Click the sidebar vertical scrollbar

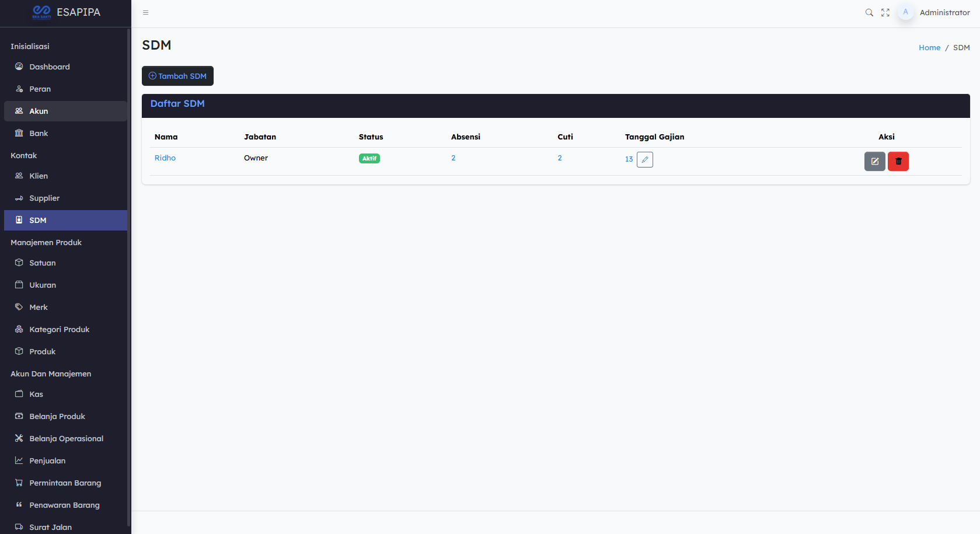pyautogui.click(x=128, y=277)
